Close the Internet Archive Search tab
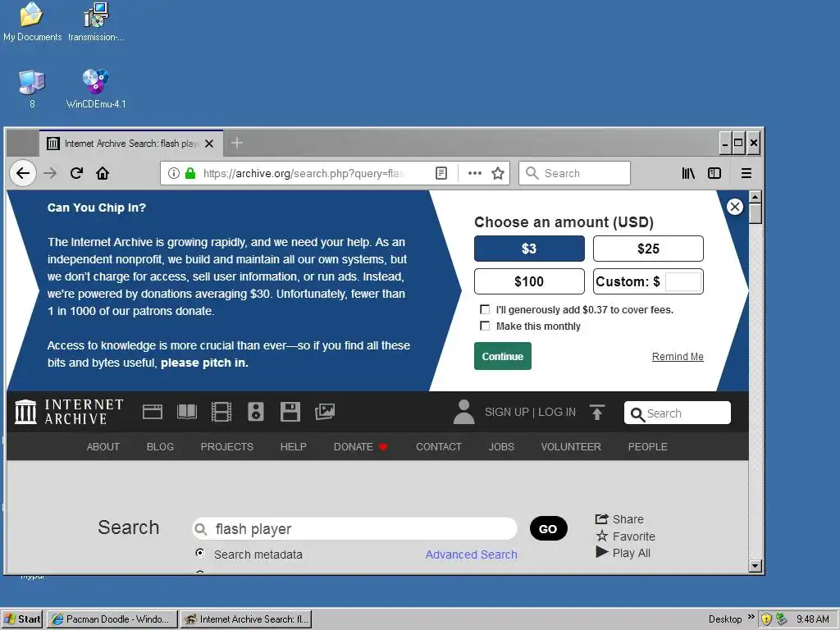 point(209,144)
